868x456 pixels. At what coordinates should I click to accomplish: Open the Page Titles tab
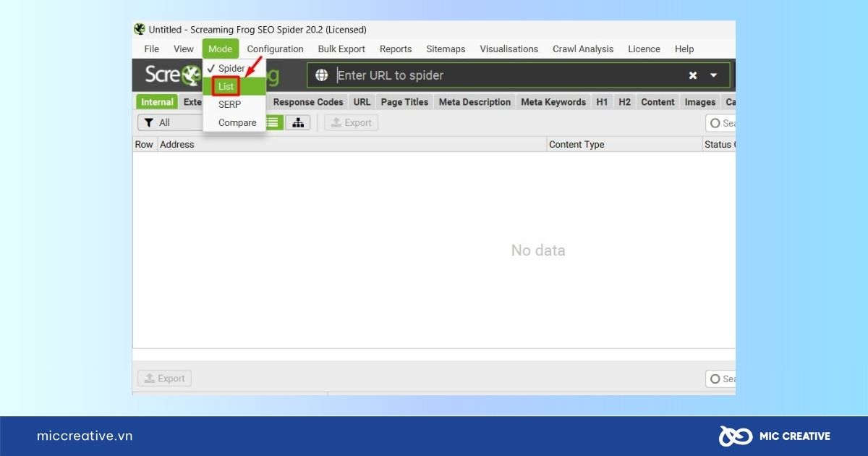[x=404, y=102]
